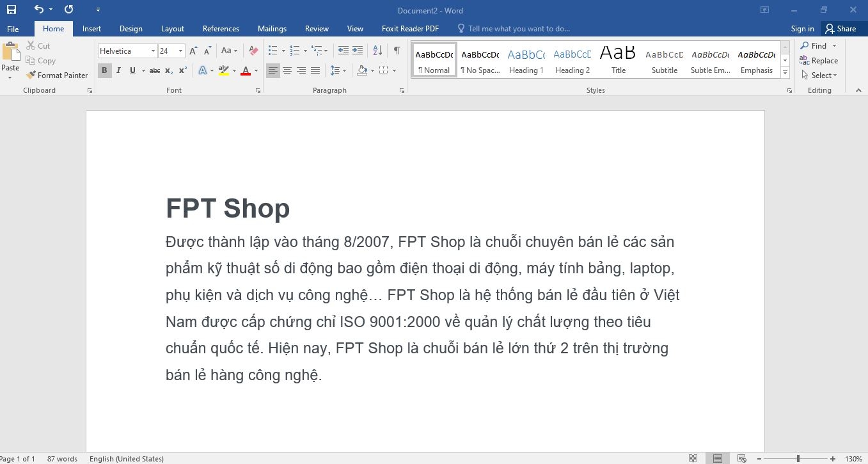
Task: Select the Format Painter tool
Action: pyautogui.click(x=57, y=75)
